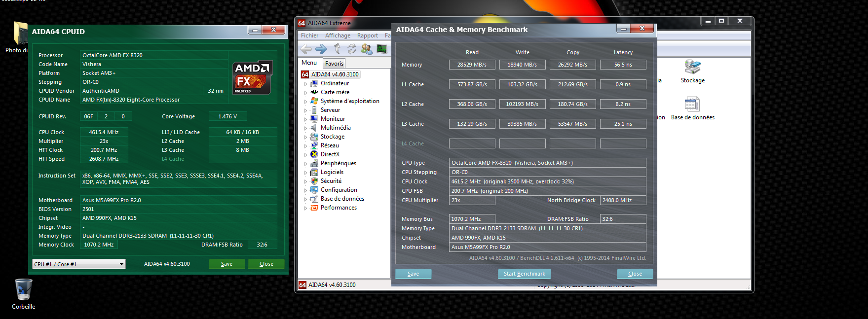This screenshot has width=868, height=319.
Task: Click the DirectX yellow X icon
Action: point(314,154)
